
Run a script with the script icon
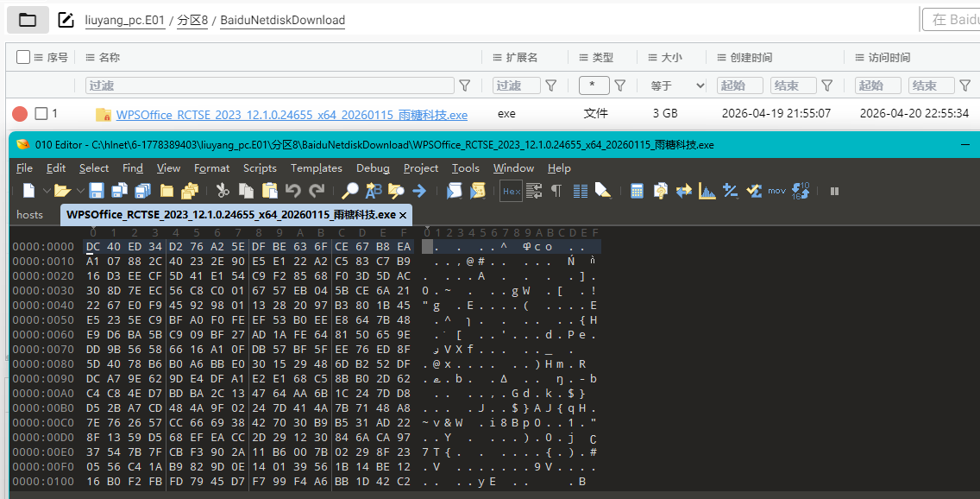455,191
